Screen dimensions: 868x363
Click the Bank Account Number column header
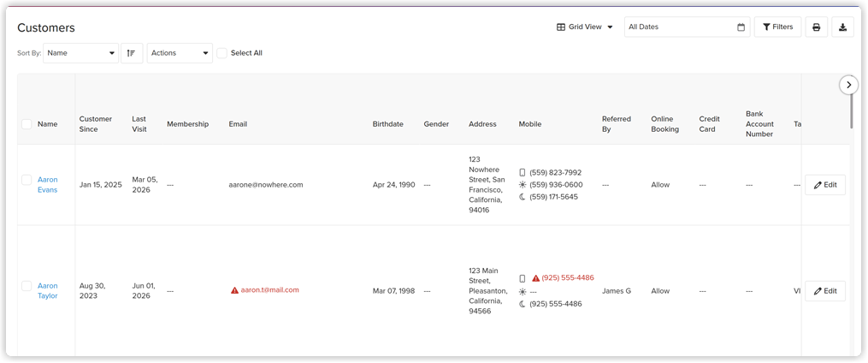(759, 124)
